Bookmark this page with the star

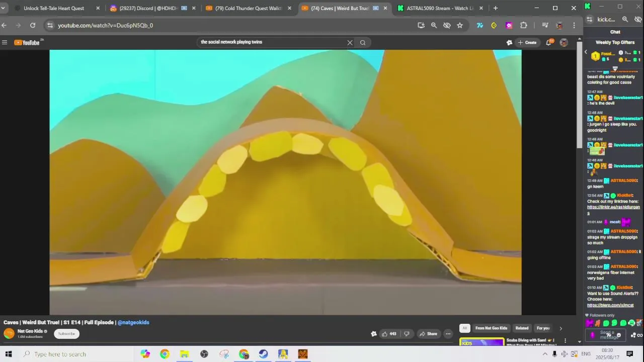pyautogui.click(x=460, y=25)
